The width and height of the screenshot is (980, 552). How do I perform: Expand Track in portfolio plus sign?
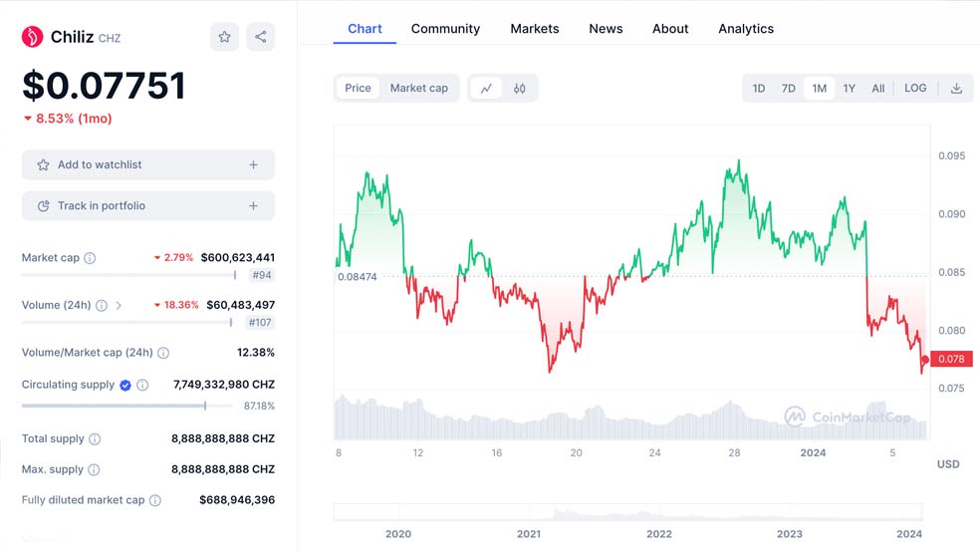tap(253, 206)
